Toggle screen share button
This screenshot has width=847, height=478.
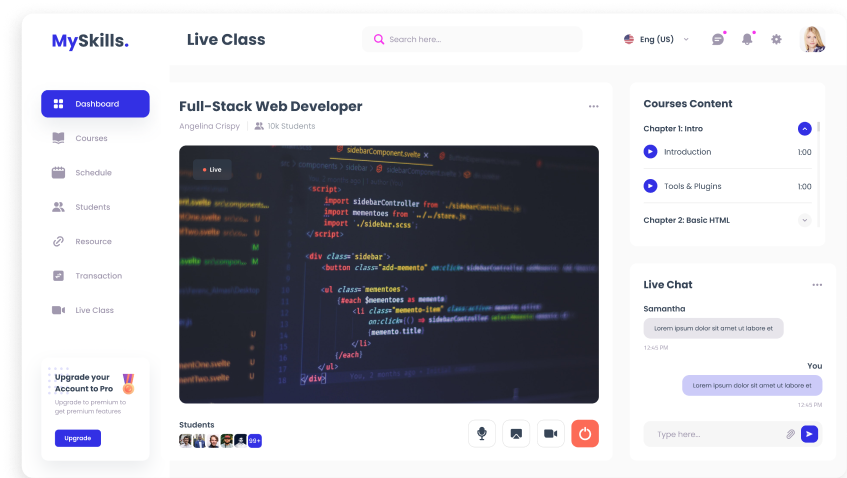(x=516, y=434)
